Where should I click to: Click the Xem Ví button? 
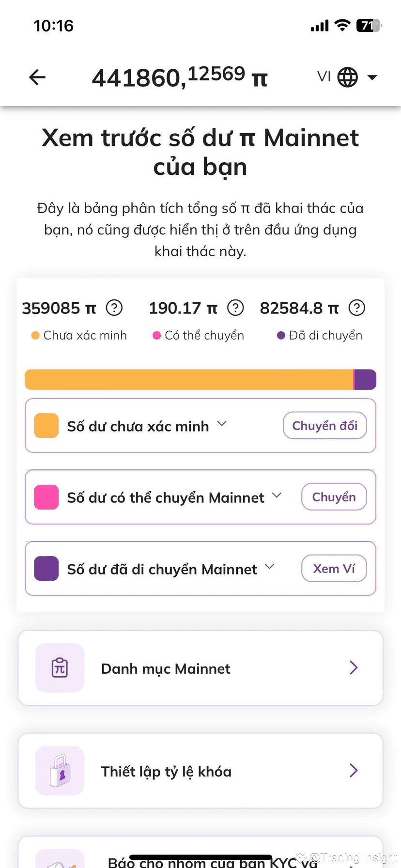334,568
